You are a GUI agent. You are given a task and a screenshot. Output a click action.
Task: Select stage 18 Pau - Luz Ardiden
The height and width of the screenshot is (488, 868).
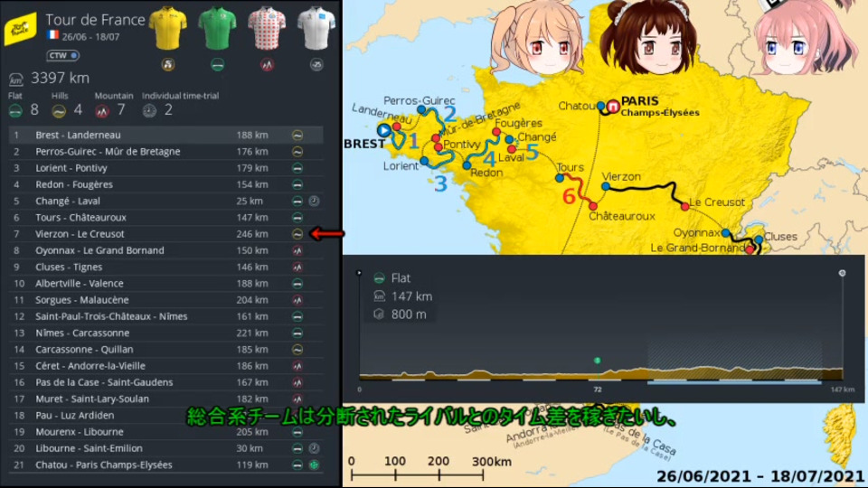[x=166, y=416]
